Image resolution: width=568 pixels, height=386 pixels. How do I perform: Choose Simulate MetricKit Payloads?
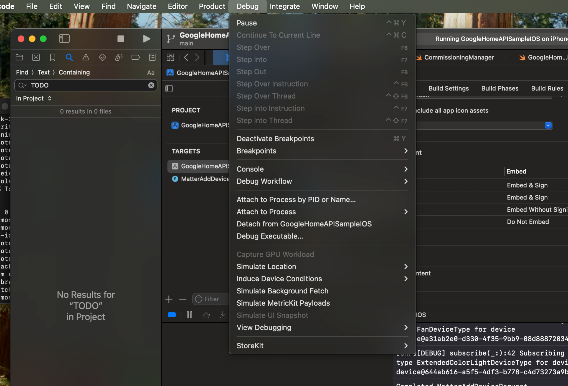[x=322, y=303]
